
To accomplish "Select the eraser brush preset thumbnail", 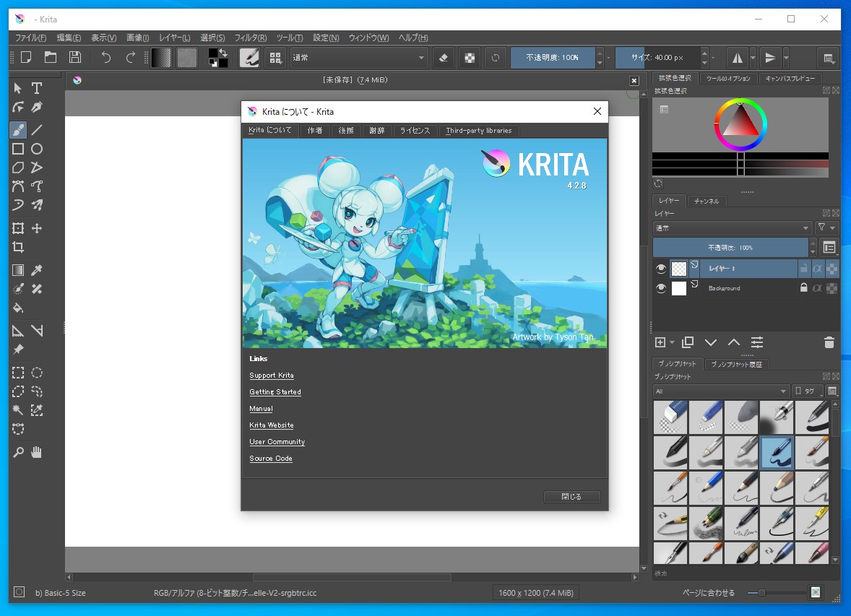I will [670, 417].
